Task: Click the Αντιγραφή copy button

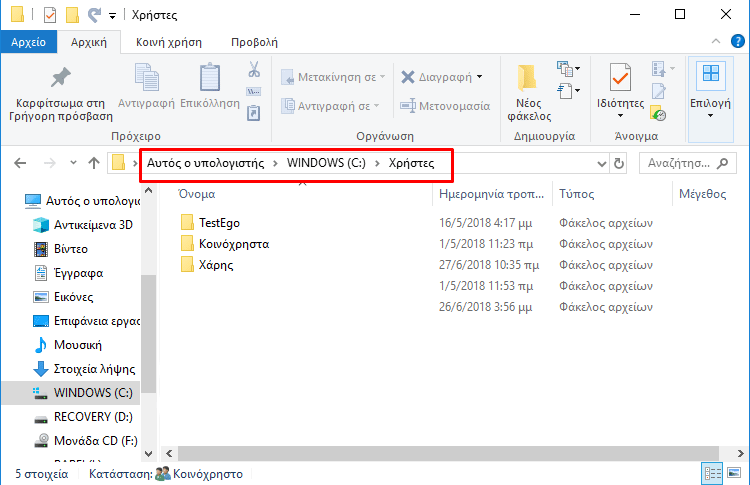Action: (146, 87)
